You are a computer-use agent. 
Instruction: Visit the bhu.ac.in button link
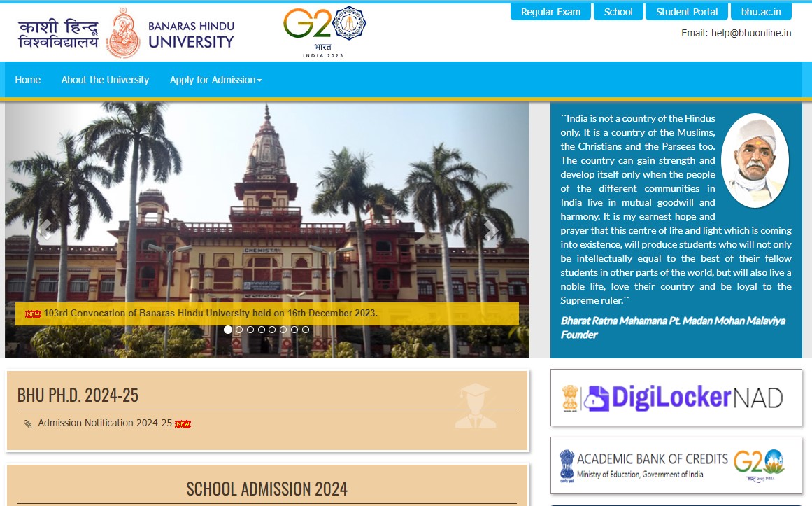pos(761,12)
